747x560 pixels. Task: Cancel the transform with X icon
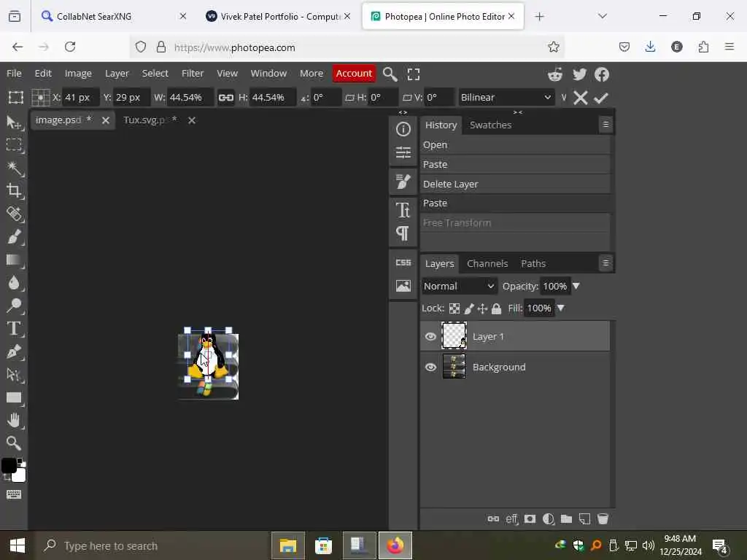580,98
